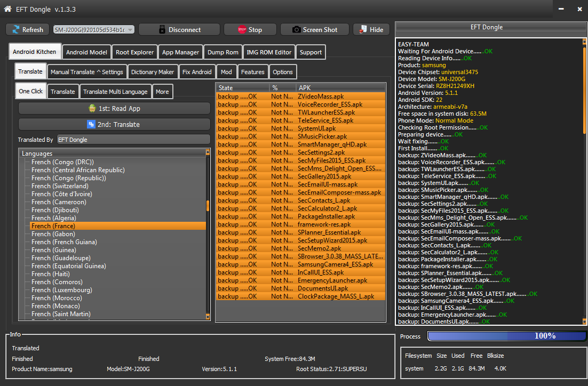
Task: Open the Dictionary Maker tab
Action: (153, 72)
